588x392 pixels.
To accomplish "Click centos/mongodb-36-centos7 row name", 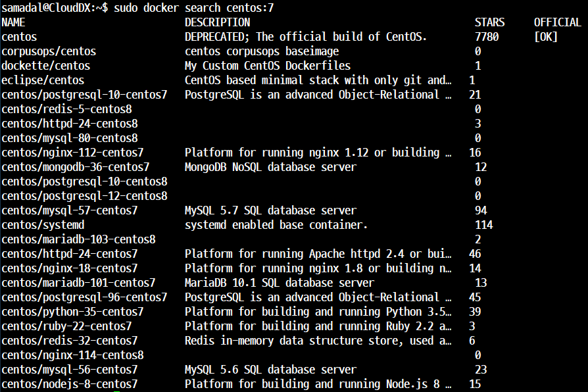I will 76,167.
